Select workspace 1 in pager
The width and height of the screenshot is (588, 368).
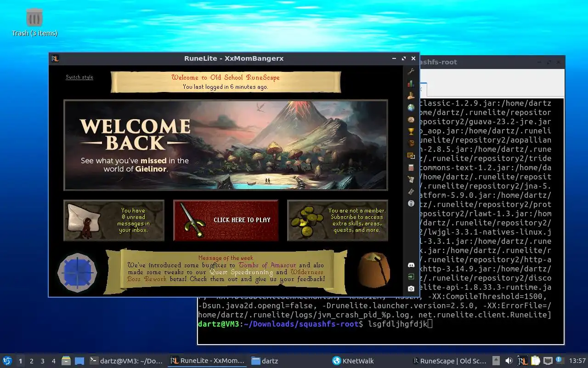tap(21, 361)
